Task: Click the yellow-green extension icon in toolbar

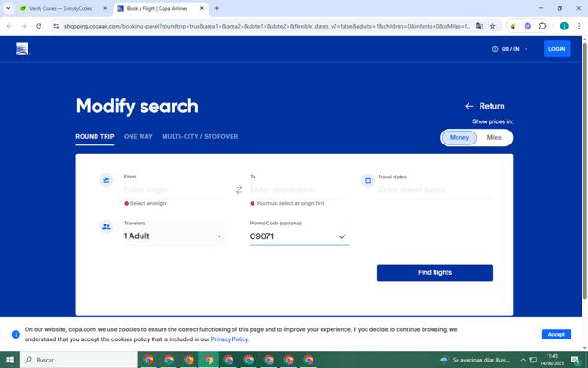Action: [x=513, y=26]
